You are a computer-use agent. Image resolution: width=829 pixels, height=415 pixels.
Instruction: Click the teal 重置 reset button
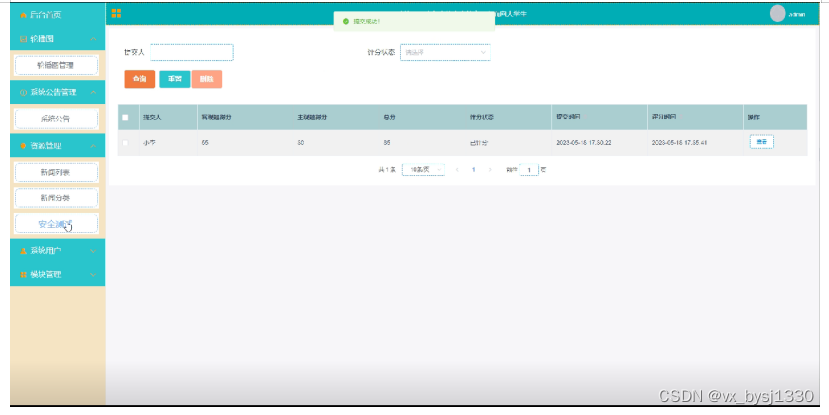(174, 79)
